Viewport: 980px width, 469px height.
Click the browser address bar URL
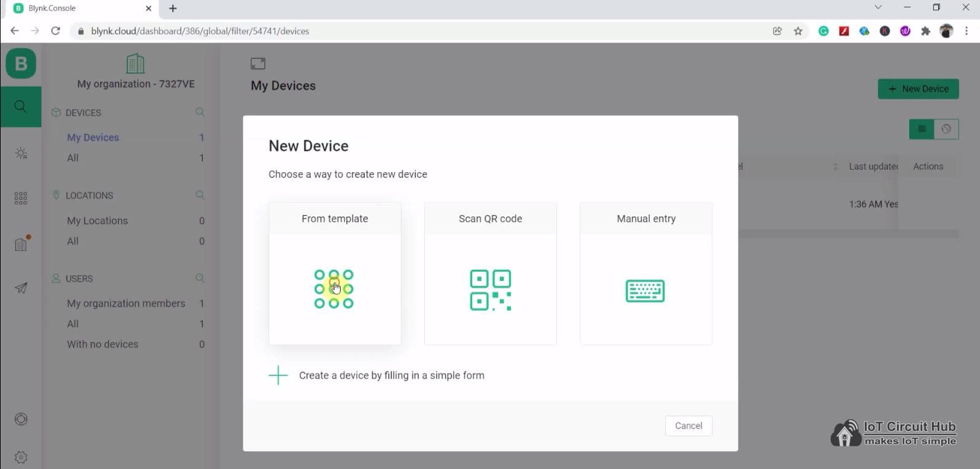pyautogui.click(x=200, y=31)
